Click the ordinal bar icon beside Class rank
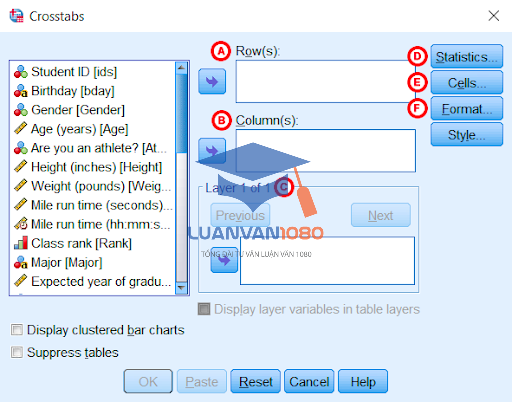The image size is (512, 402). tap(21, 243)
